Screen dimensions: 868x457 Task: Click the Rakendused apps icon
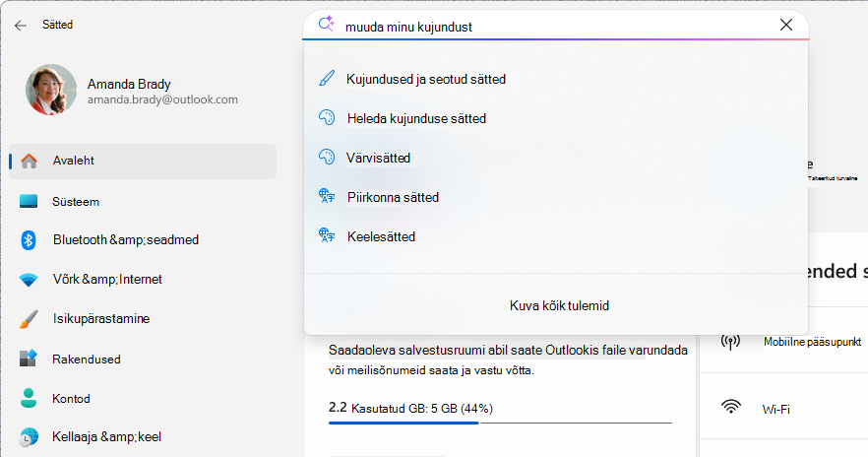coord(29,359)
